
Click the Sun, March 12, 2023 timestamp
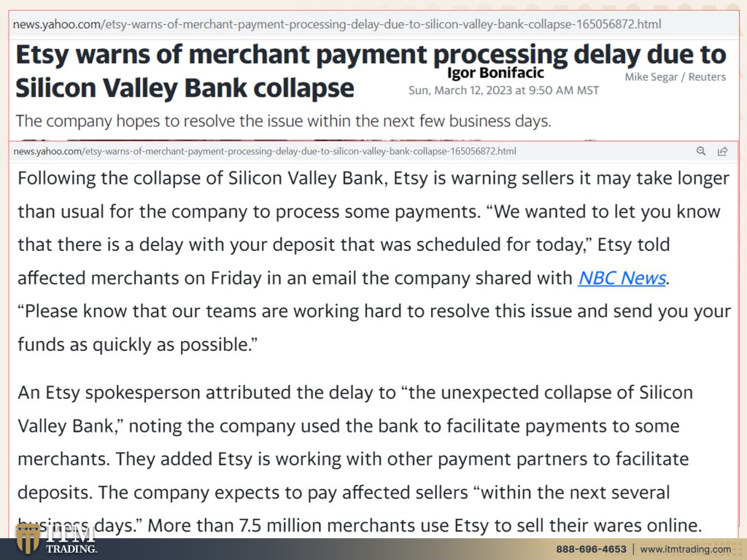pyautogui.click(x=503, y=90)
